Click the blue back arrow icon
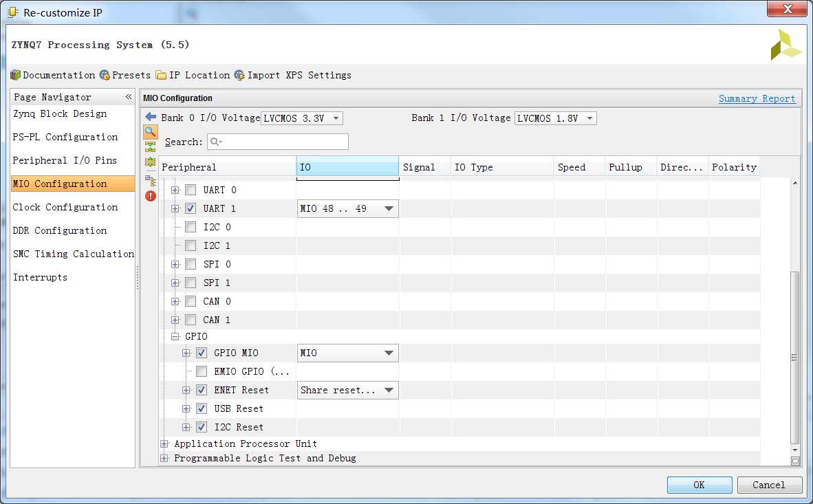The image size is (813, 504). click(x=151, y=117)
